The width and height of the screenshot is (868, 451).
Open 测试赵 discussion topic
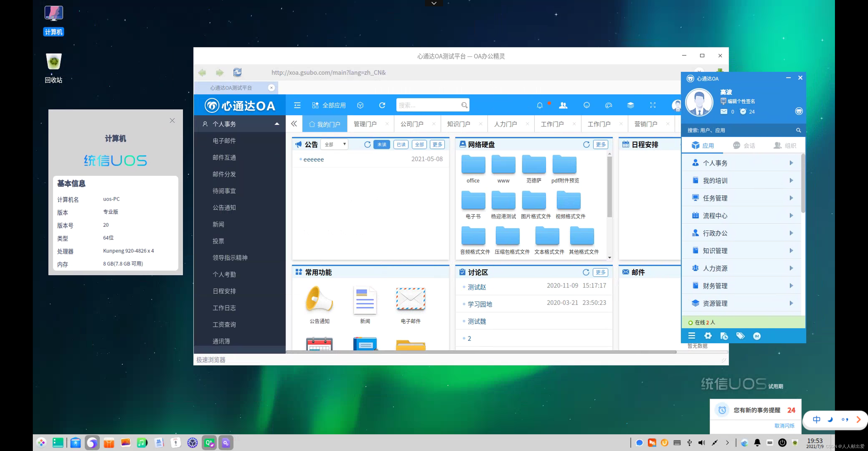click(477, 287)
